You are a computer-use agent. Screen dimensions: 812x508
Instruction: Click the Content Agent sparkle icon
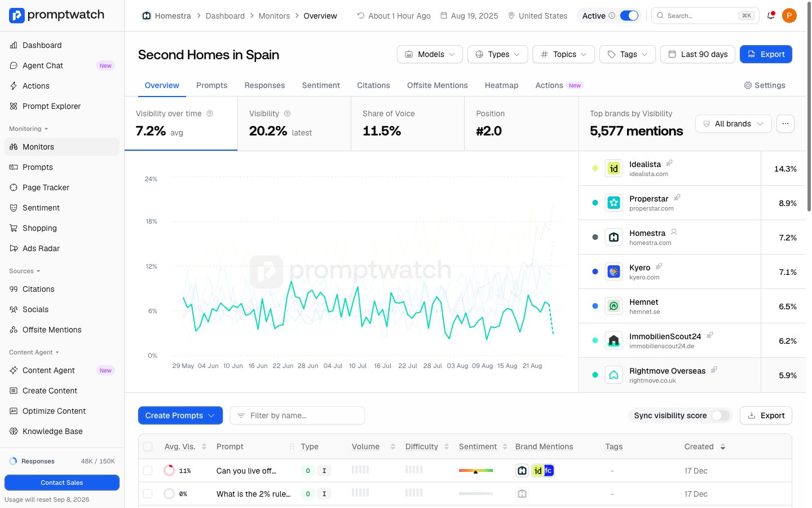(x=14, y=370)
